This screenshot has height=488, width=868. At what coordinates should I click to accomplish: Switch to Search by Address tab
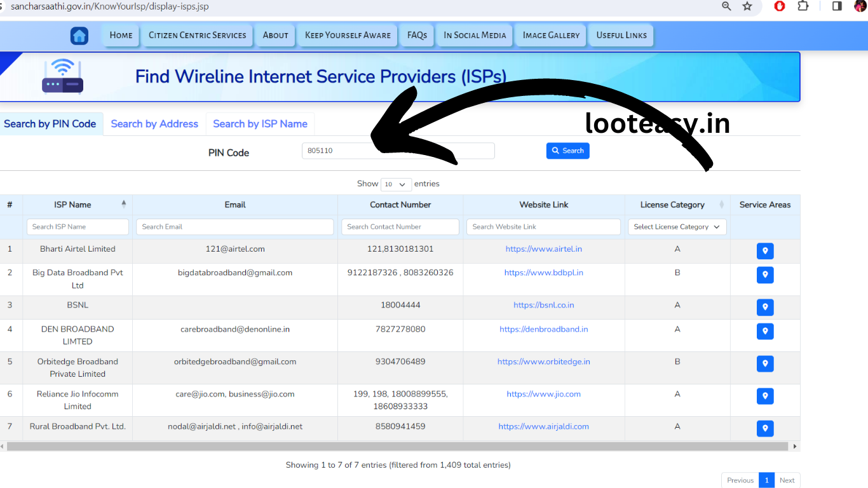(154, 124)
